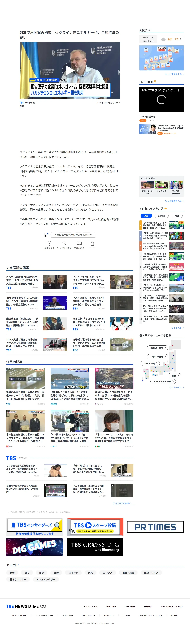
Task: Select the スポーツ category chip
Action: (x=74, y=573)
